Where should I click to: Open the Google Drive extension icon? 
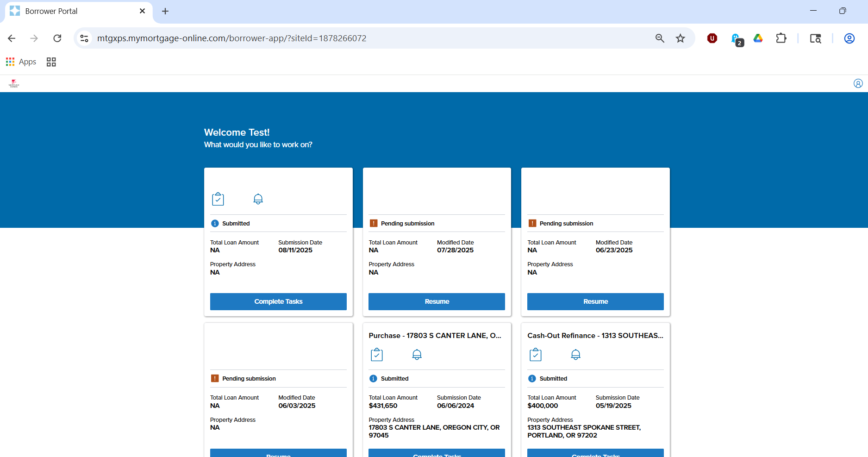click(x=758, y=38)
